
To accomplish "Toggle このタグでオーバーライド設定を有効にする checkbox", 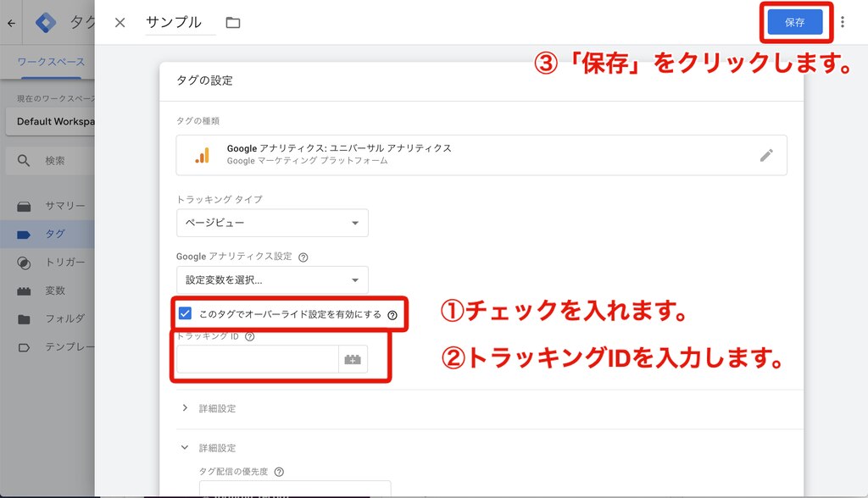I will [x=186, y=313].
